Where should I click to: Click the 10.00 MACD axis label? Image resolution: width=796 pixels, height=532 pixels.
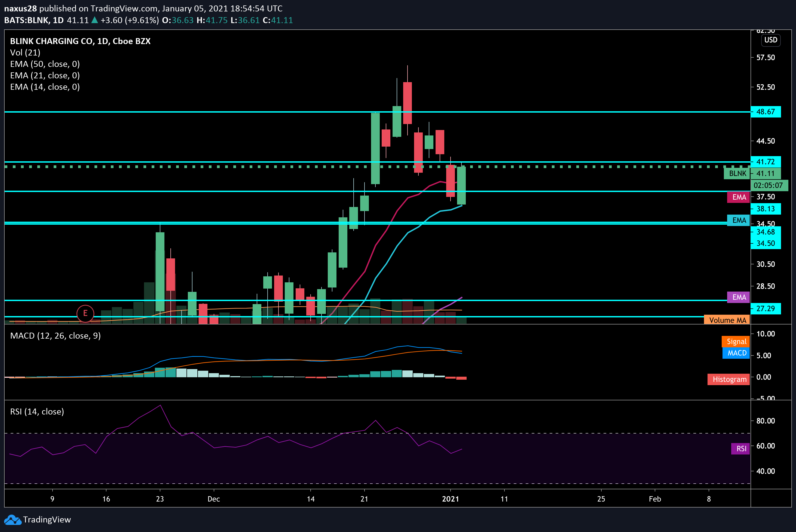766,334
